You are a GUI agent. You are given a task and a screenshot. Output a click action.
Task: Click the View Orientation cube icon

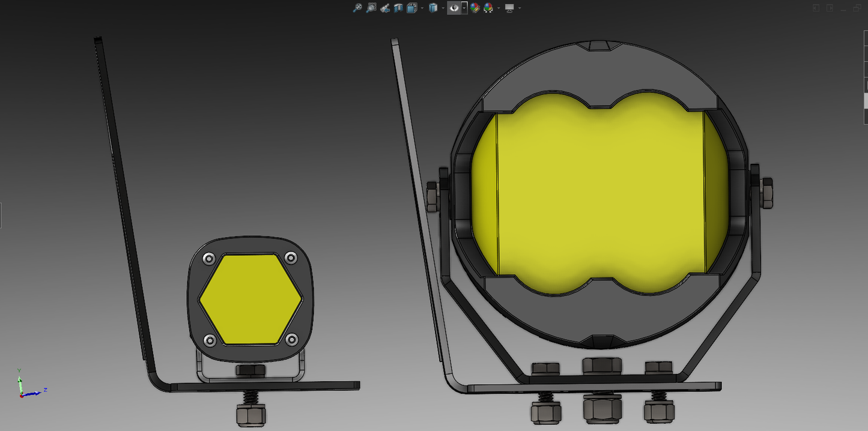(x=412, y=8)
